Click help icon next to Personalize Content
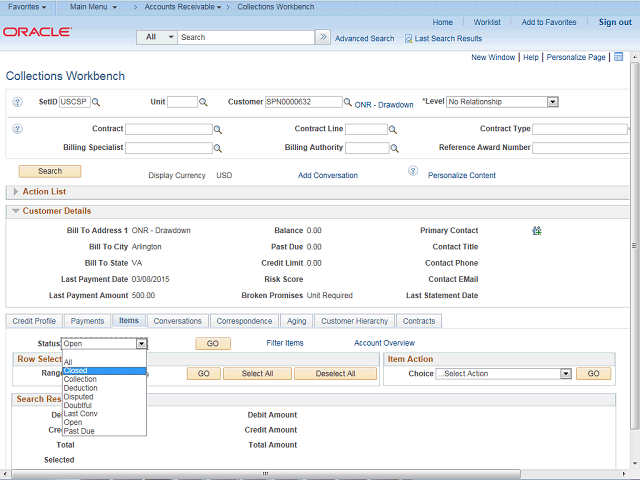 pyautogui.click(x=412, y=171)
